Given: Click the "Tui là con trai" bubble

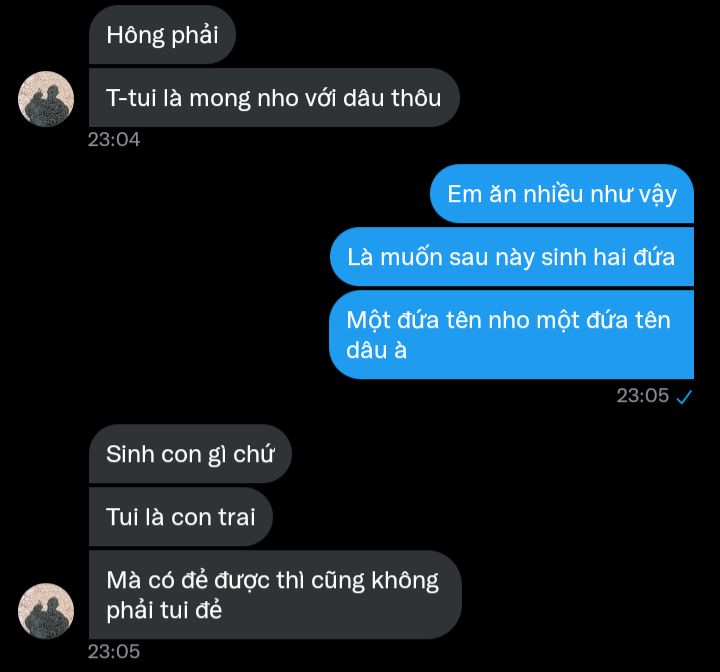Looking at the screenshot, I should point(180,517).
